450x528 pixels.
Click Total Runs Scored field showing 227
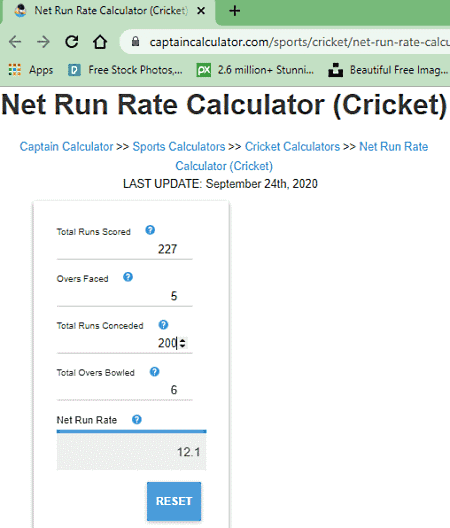(x=125, y=249)
